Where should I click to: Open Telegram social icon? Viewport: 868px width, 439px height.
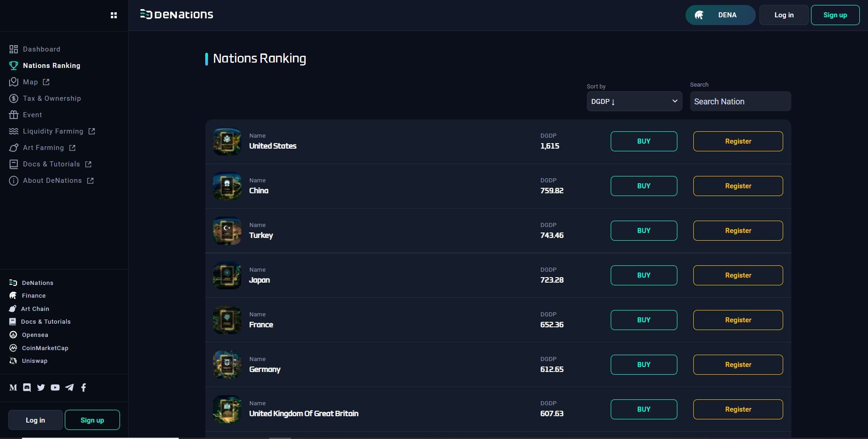pyautogui.click(x=69, y=387)
